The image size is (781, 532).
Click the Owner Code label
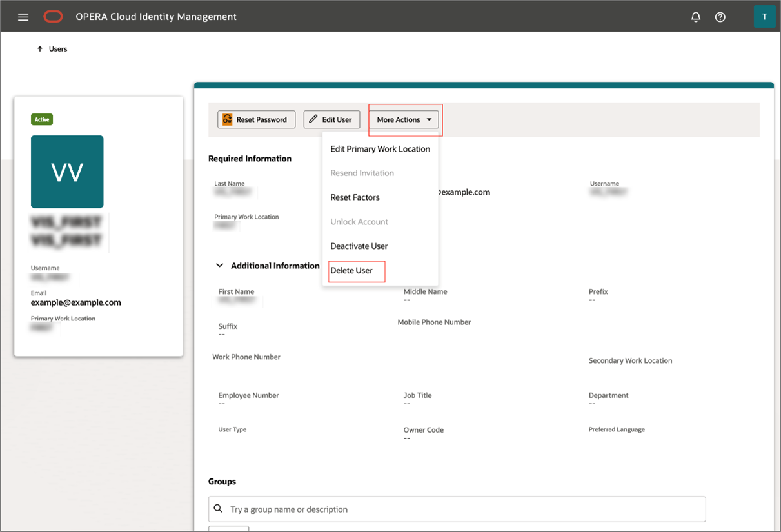(424, 430)
